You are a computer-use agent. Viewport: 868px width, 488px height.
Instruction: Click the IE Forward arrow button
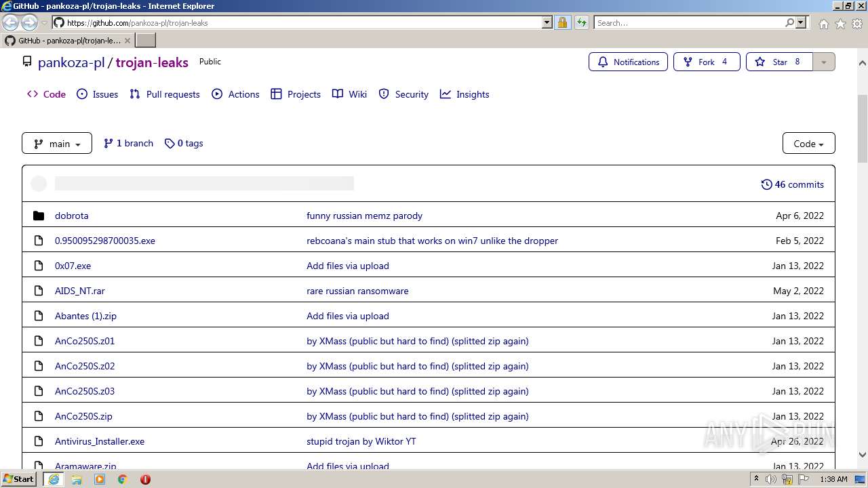point(29,22)
